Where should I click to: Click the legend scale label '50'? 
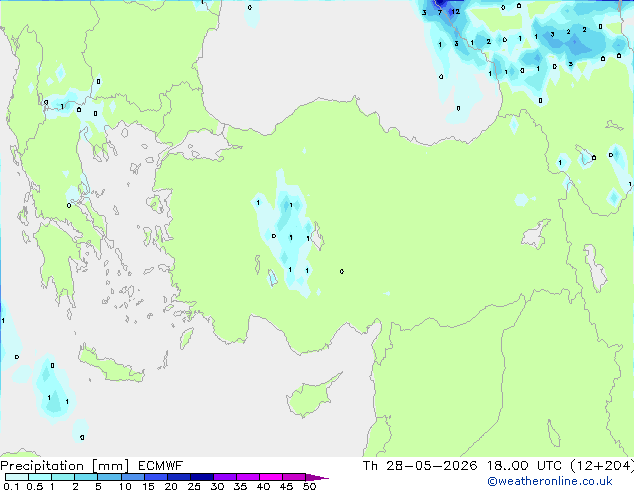click(x=309, y=486)
